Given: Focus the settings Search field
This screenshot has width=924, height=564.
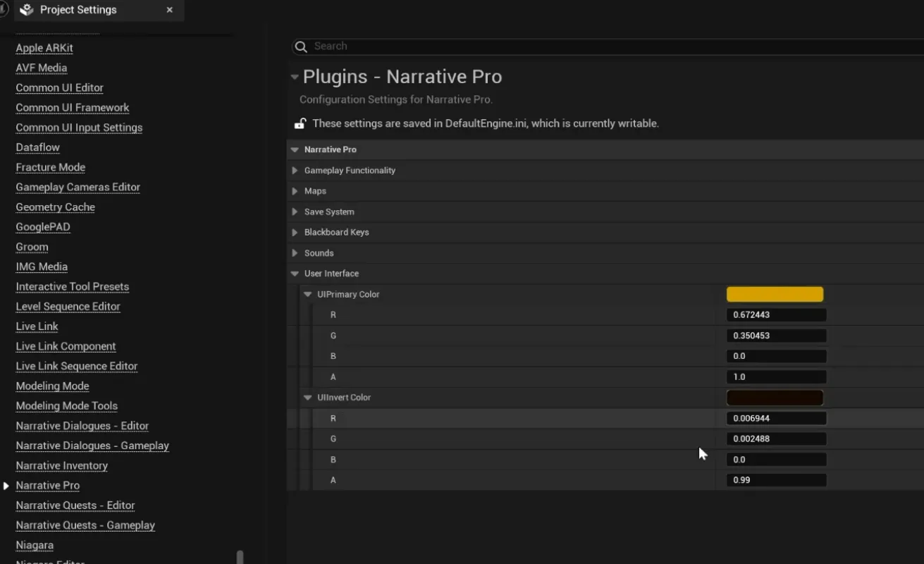Looking at the screenshot, I should click(608, 47).
